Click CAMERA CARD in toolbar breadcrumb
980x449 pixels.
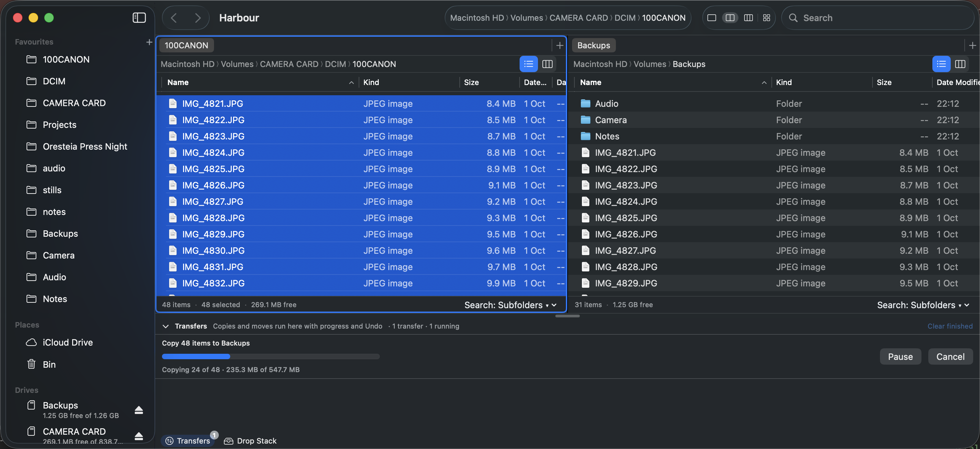click(578, 18)
